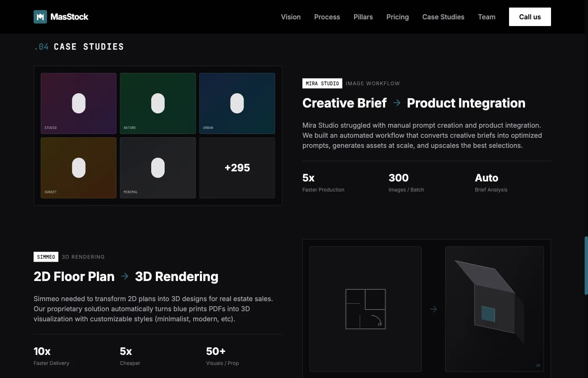The image size is (588, 378).
Task: Navigate to the Process section
Action: click(x=327, y=17)
